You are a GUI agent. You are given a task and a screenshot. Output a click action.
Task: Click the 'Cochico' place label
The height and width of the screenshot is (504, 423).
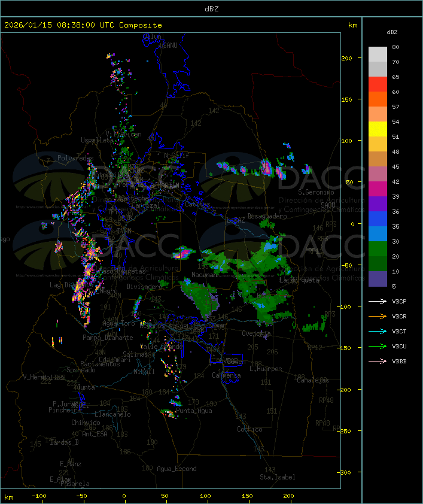click(x=249, y=429)
